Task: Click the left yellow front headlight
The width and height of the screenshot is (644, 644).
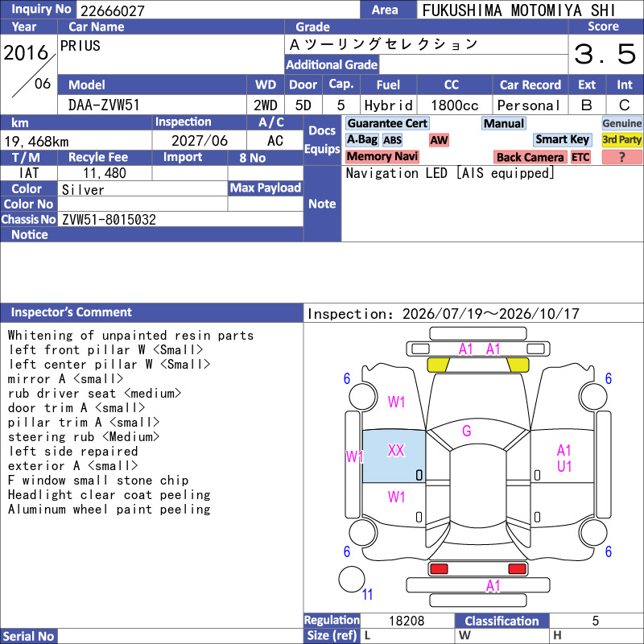Action: click(438, 365)
